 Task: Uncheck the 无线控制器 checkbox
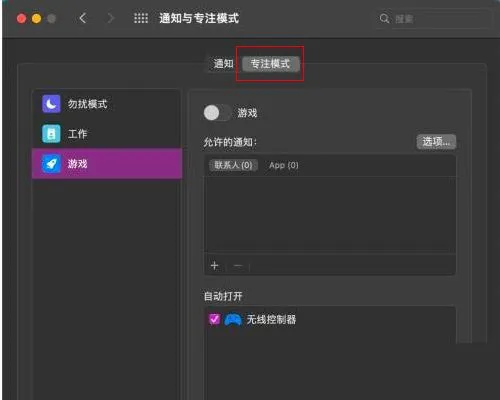click(x=214, y=319)
